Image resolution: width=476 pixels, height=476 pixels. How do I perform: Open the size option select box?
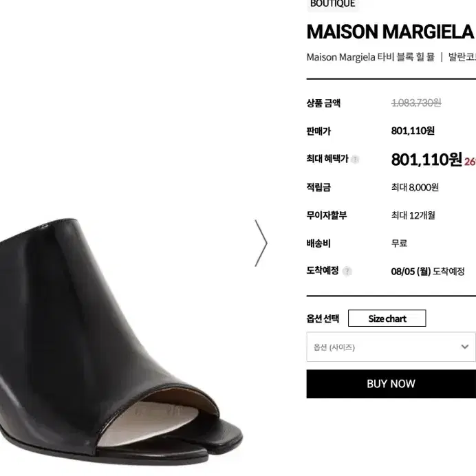click(391, 347)
